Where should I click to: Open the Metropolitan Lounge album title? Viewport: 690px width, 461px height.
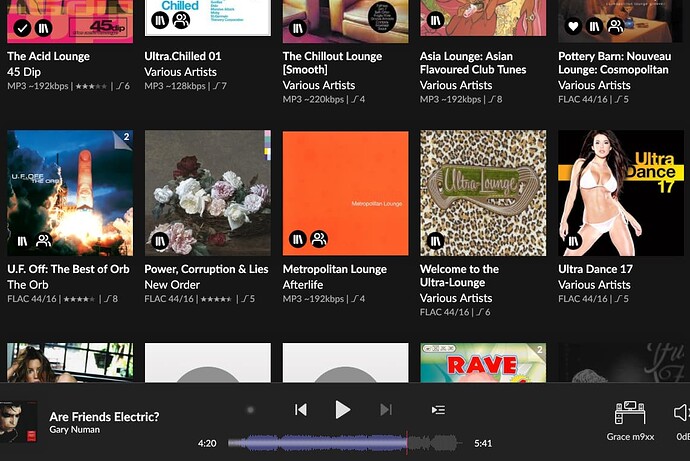335,269
